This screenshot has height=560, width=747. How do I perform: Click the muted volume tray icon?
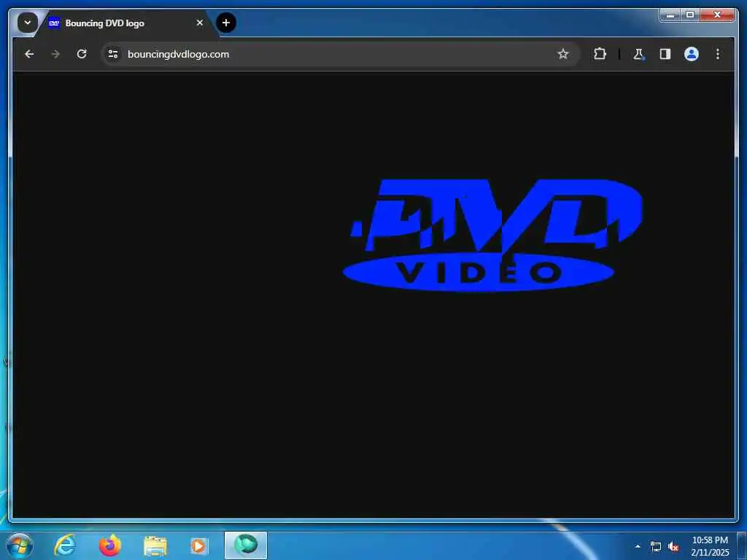(673, 547)
